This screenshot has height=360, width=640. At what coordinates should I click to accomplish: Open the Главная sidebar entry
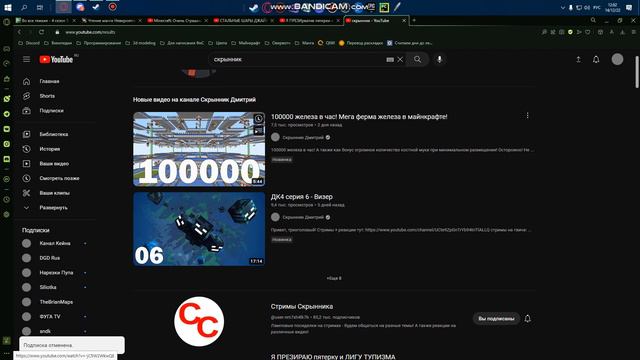pyautogui.click(x=49, y=81)
